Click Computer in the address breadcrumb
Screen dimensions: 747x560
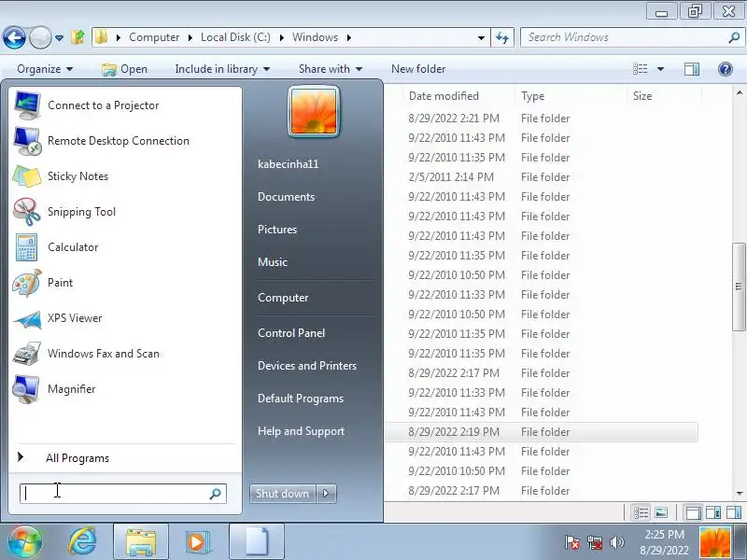pos(154,37)
